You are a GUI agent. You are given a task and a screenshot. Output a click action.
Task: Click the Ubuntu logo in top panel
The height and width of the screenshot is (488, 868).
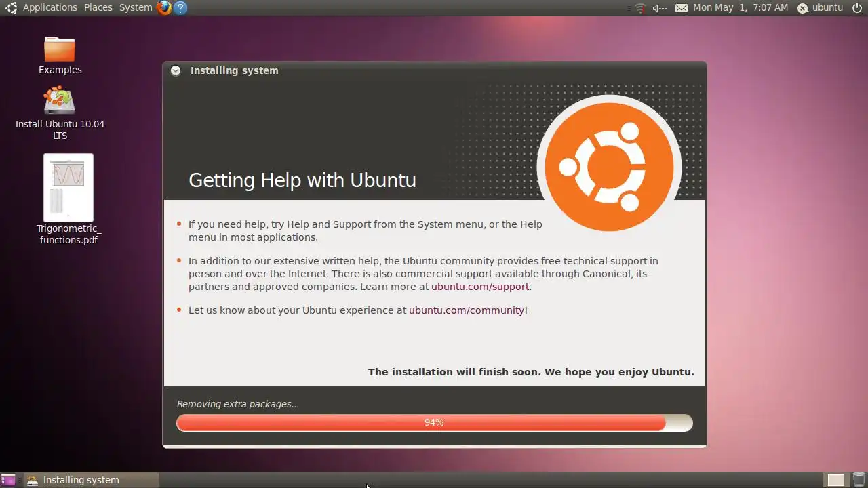point(11,8)
